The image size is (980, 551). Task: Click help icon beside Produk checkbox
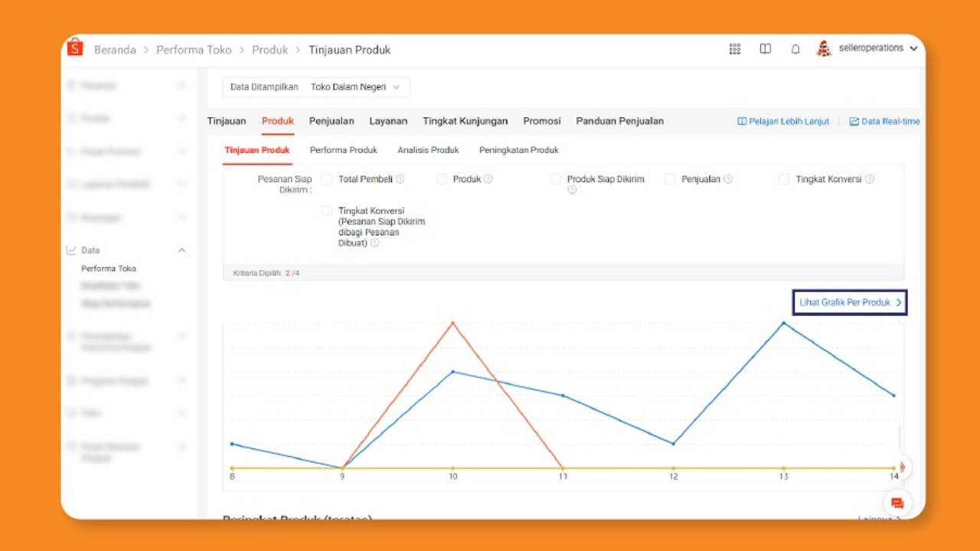point(488,179)
